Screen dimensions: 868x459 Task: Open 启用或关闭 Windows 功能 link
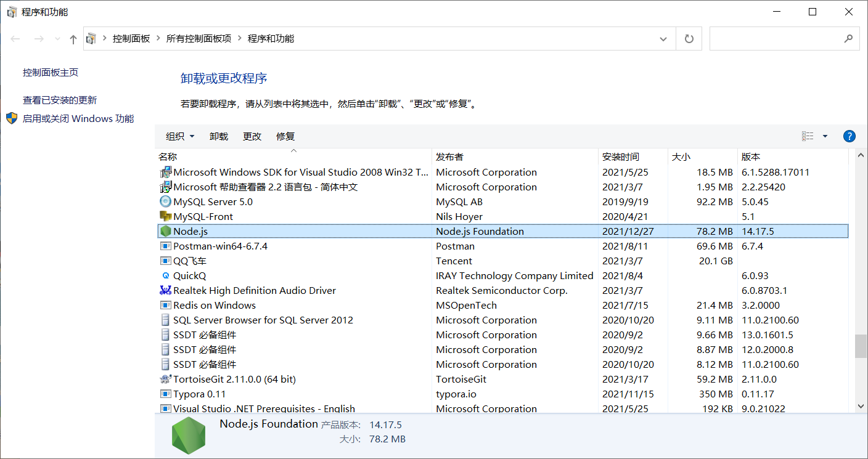tap(78, 118)
